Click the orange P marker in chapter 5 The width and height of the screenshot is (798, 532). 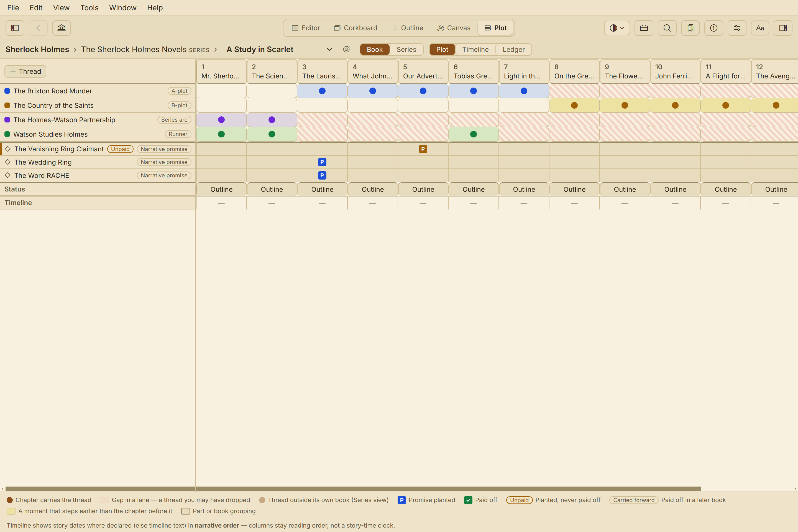423,149
